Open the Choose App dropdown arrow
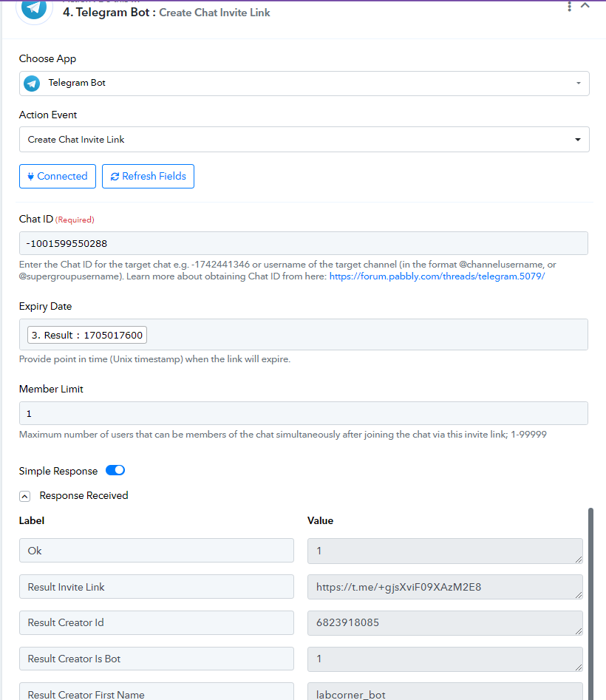 coord(579,83)
